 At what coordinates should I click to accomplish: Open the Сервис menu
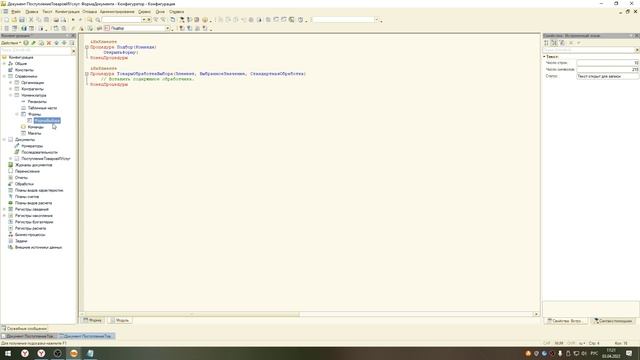(144, 12)
